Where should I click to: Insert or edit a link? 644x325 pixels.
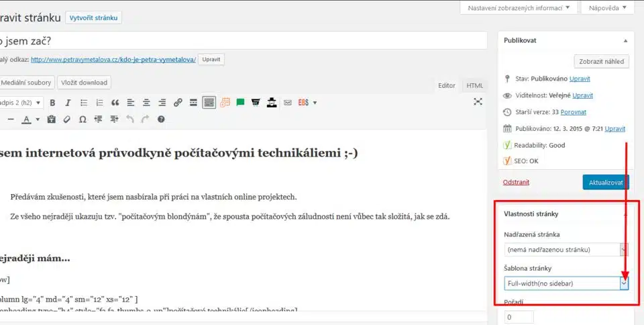(x=178, y=103)
